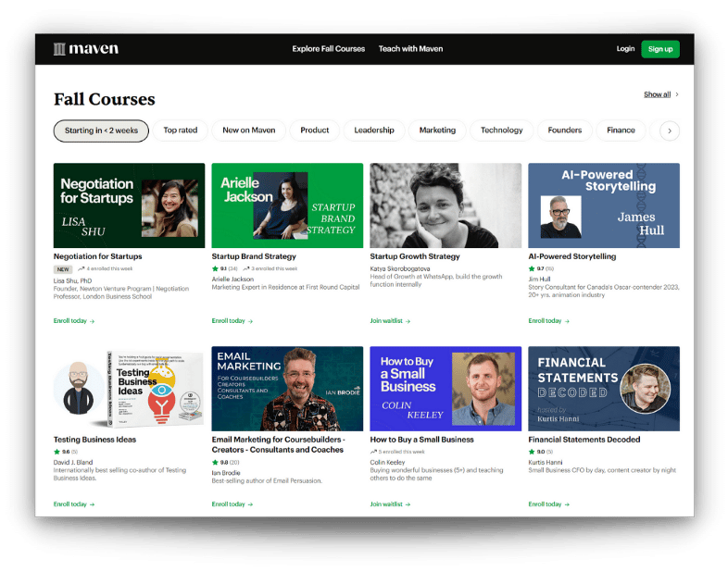Click Join waitlist under Startup Growth Strategy
Screen dimensions: 728x572
pyautogui.click(x=390, y=321)
